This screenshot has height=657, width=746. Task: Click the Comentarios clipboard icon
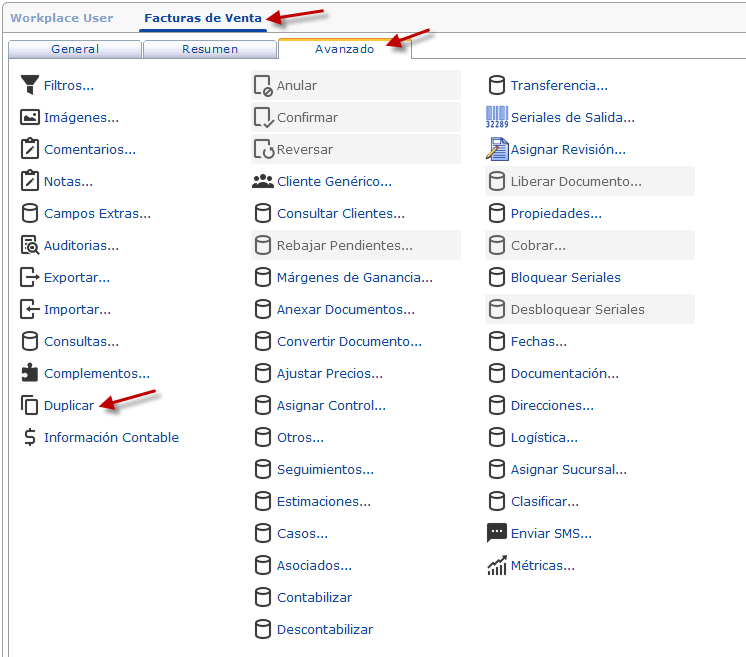tap(29, 149)
